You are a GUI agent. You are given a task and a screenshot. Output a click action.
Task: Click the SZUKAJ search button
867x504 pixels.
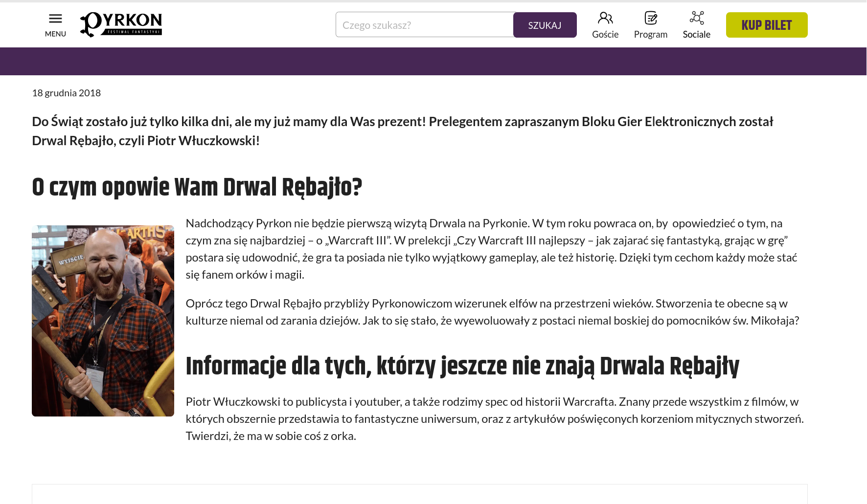(x=545, y=25)
